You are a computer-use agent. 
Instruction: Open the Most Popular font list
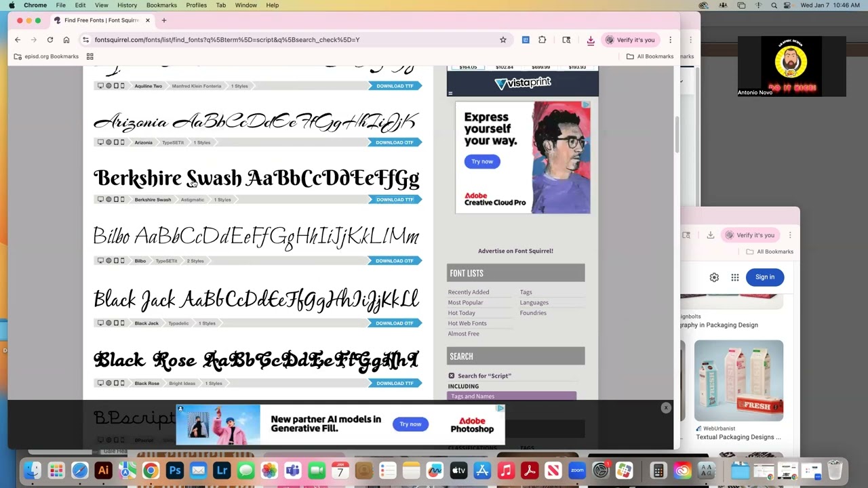(465, 302)
